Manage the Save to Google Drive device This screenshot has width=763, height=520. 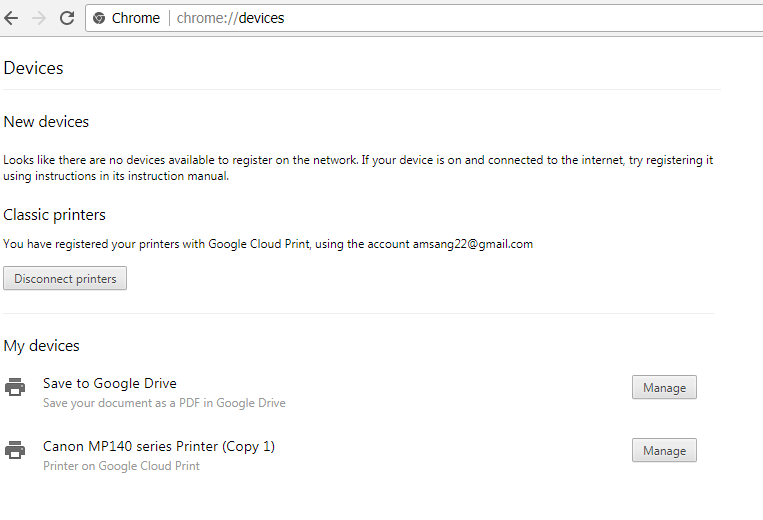pos(664,387)
